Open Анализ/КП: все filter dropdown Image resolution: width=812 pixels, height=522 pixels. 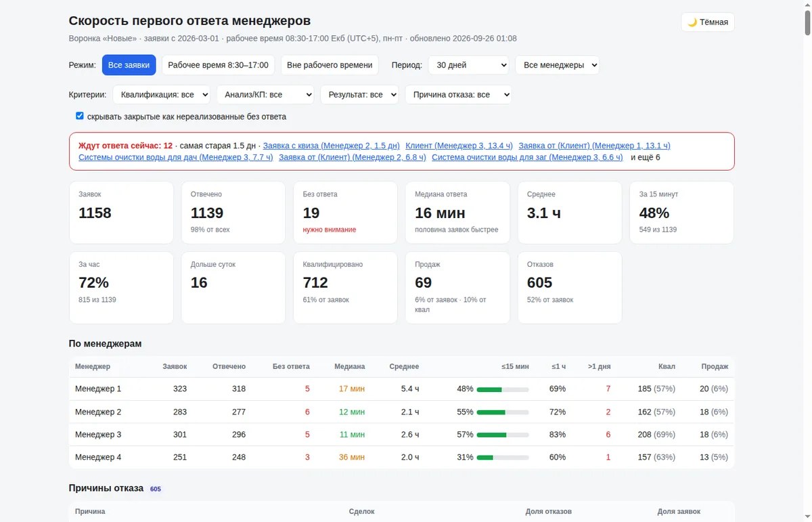(265, 95)
